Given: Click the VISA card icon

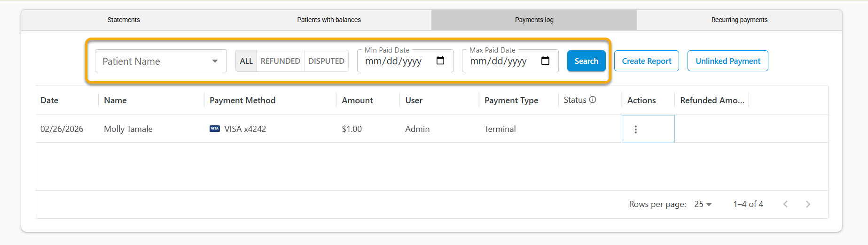Looking at the screenshot, I should pyautogui.click(x=215, y=129).
